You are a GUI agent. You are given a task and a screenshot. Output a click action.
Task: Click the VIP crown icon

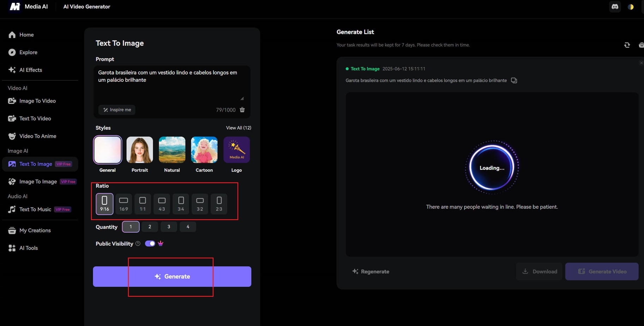click(x=161, y=243)
